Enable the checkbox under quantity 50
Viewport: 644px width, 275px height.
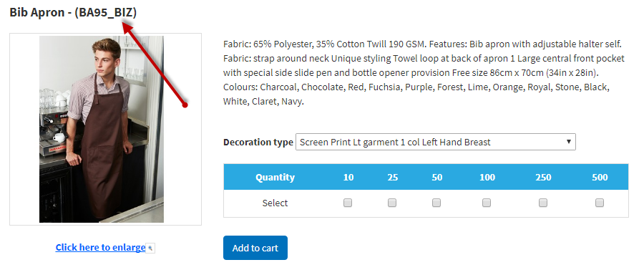[x=436, y=203]
